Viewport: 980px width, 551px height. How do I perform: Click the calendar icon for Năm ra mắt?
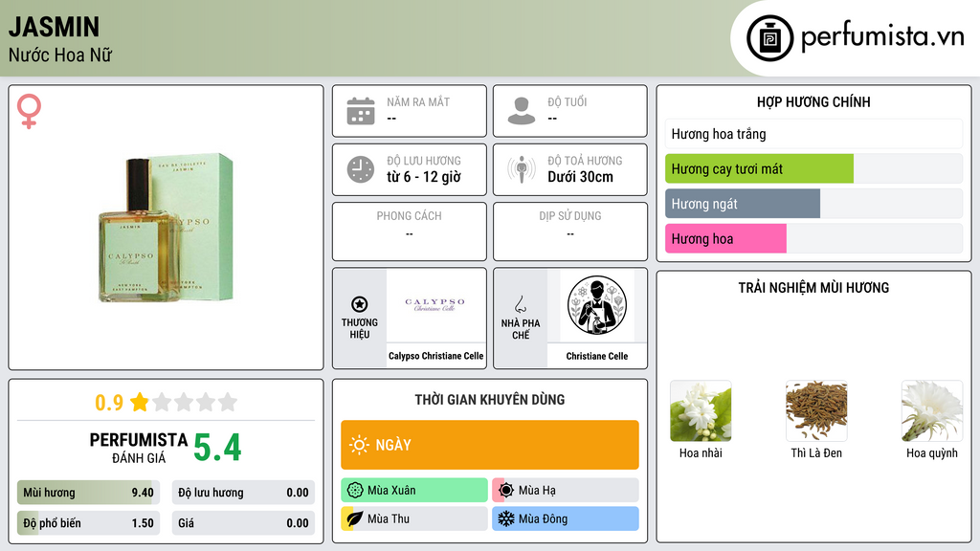[x=361, y=111]
